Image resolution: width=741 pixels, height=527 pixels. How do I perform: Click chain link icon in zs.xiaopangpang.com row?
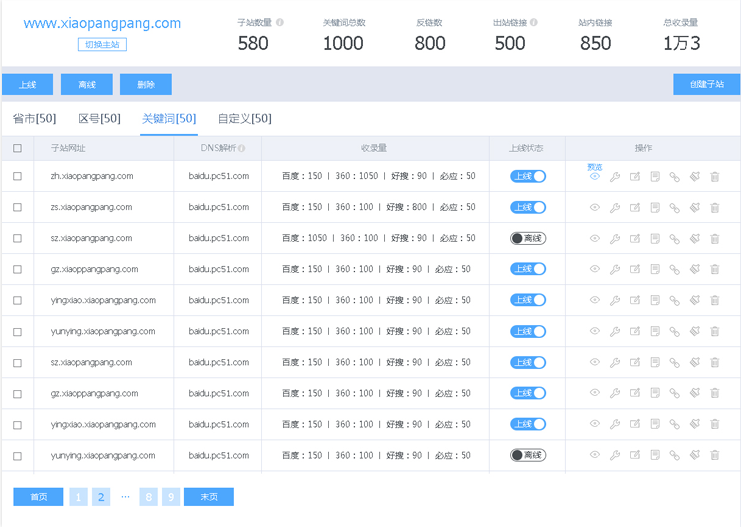[x=675, y=208]
